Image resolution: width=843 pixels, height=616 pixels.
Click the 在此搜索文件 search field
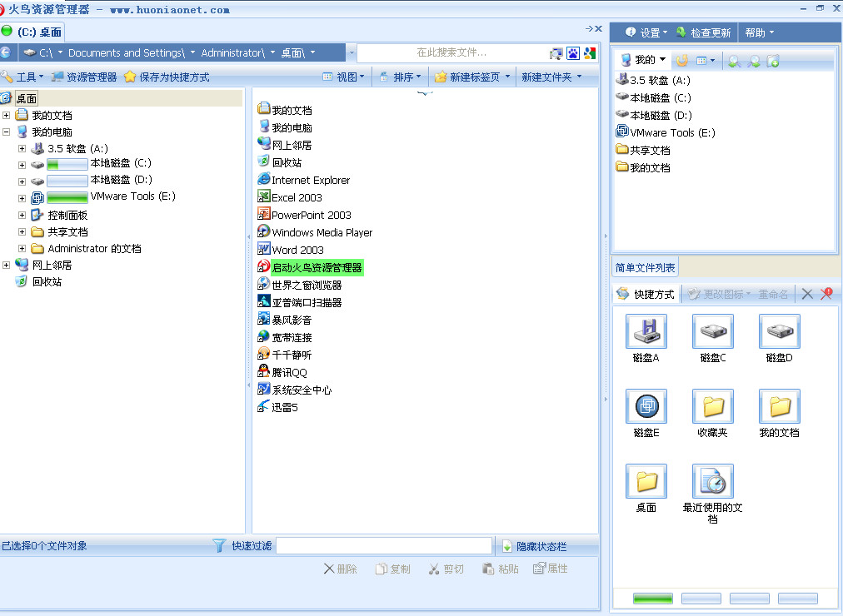pyautogui.click(x=451, y=52)
